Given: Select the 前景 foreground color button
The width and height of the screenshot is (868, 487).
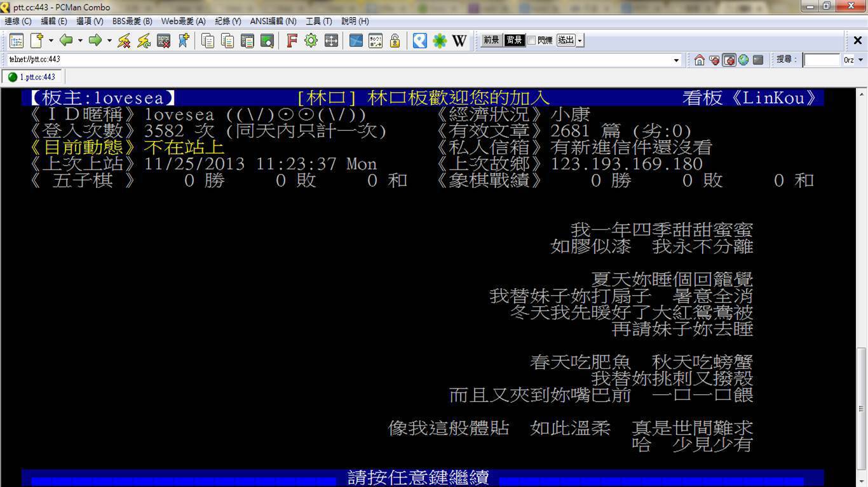Looking at the screenshot, I should pyautogui.click(x=491, y=41).
